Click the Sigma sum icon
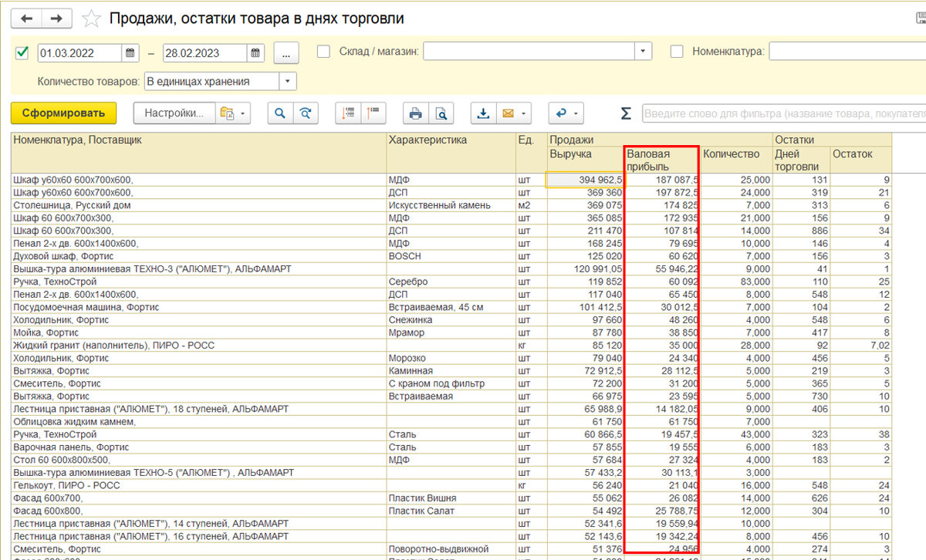Screen dimensions: 926x560 tap(626, 113)
